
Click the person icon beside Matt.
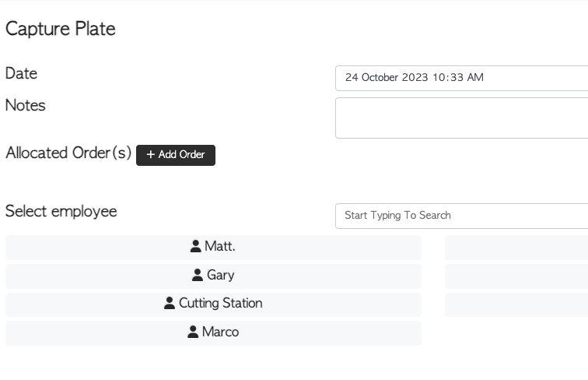(x=196, y=247)
